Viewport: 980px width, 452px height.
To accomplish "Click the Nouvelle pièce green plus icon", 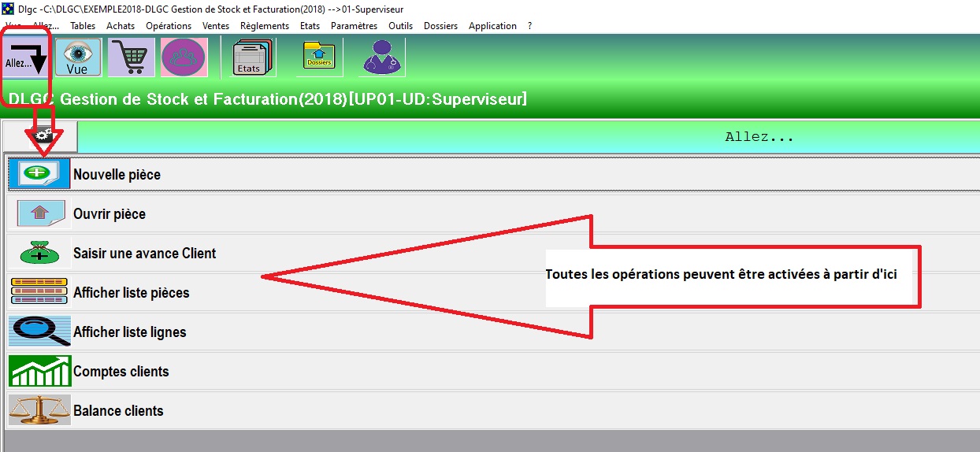I will pyautogui.click(x=39, y=174).
